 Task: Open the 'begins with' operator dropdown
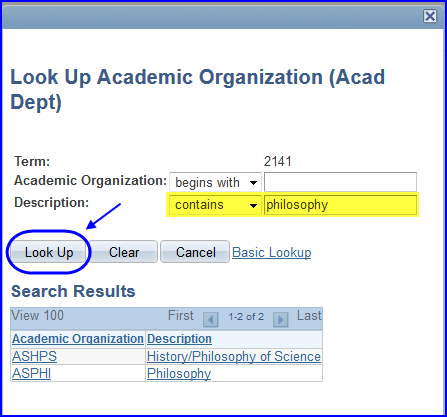pyautogui.click(x=215, y=182)
